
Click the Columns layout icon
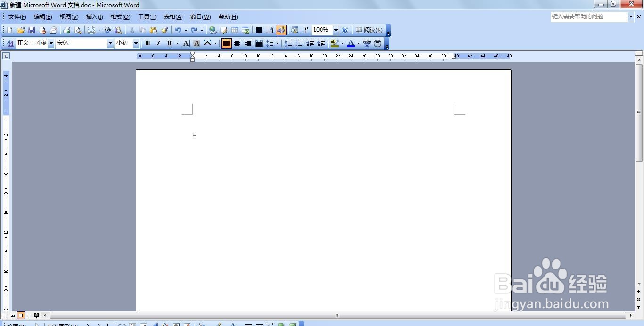click(259, 30)
